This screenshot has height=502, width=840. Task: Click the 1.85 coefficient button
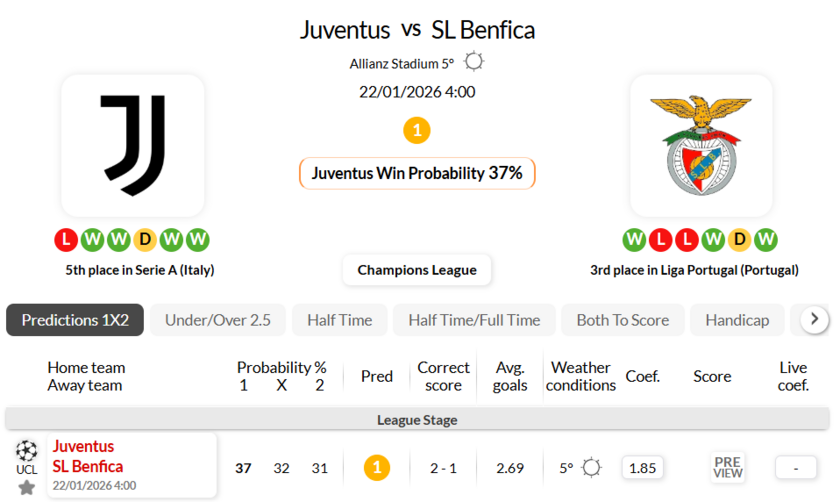point(642,467)
